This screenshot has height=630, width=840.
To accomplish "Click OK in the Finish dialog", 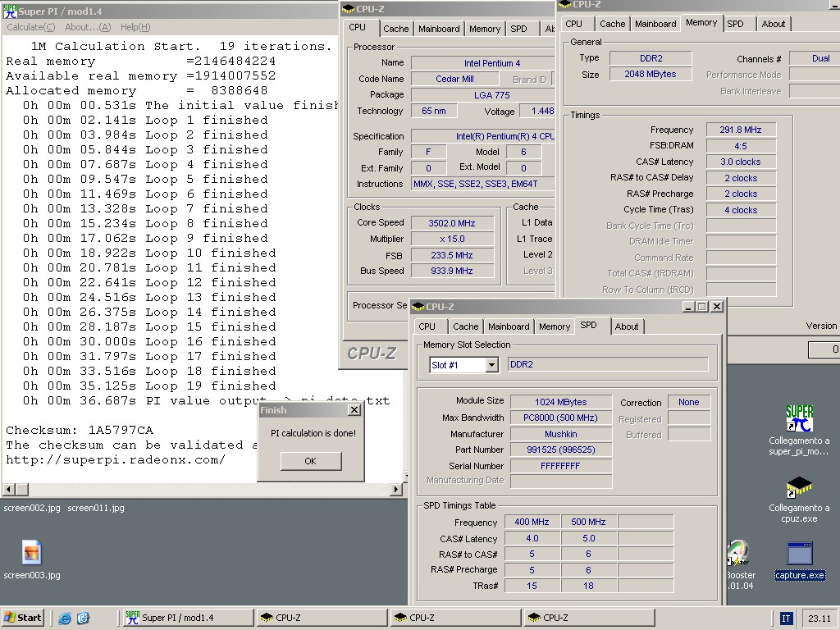I will (311, 461).
